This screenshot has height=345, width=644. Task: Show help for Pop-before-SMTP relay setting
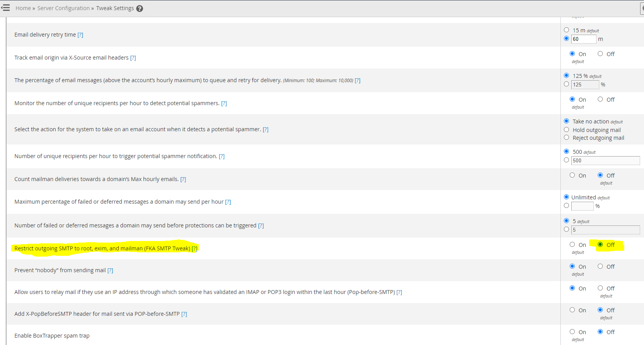click(399, 292)
